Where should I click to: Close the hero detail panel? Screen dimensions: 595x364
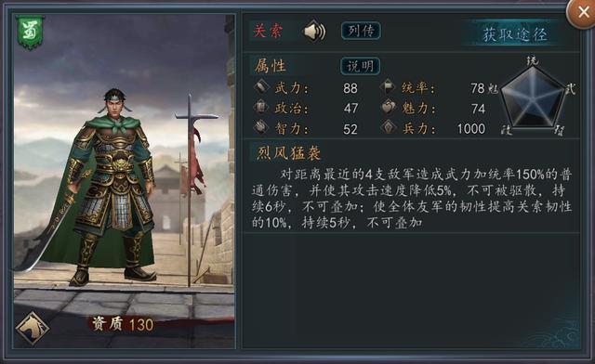point(582,13)
